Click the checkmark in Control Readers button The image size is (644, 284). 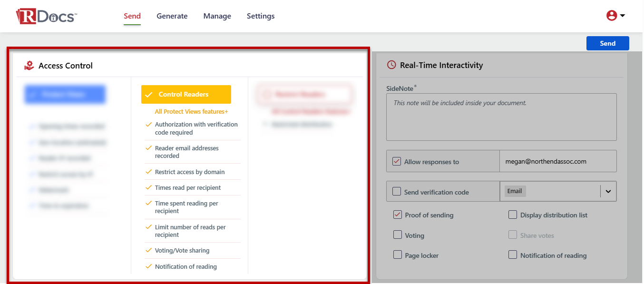(x=149, y=95)
